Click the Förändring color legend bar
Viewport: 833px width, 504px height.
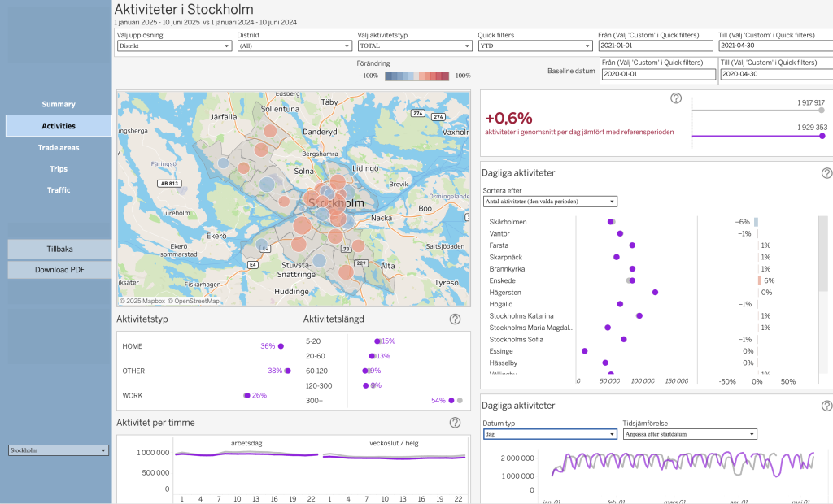tap(417, 76)
